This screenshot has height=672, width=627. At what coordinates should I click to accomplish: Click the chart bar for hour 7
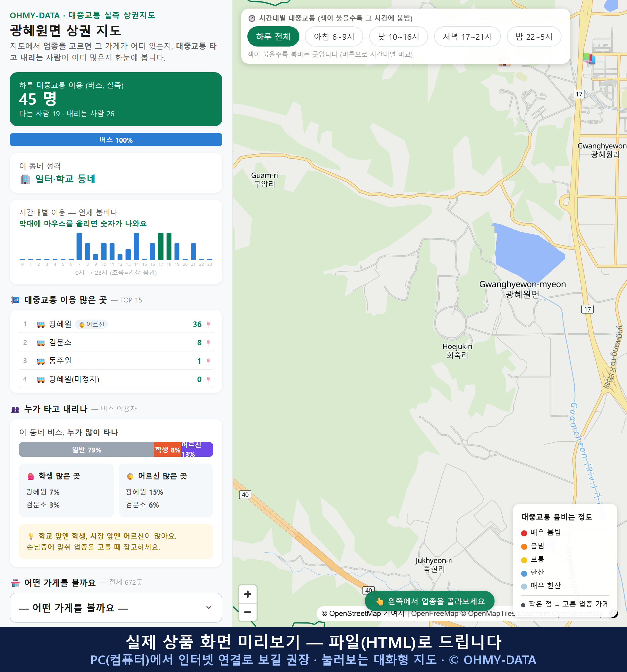tap(79, 246)
